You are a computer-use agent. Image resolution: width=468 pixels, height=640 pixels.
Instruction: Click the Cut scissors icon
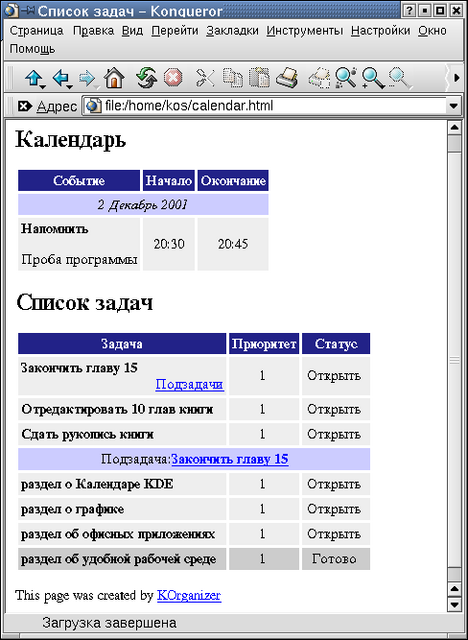point(205,78)
